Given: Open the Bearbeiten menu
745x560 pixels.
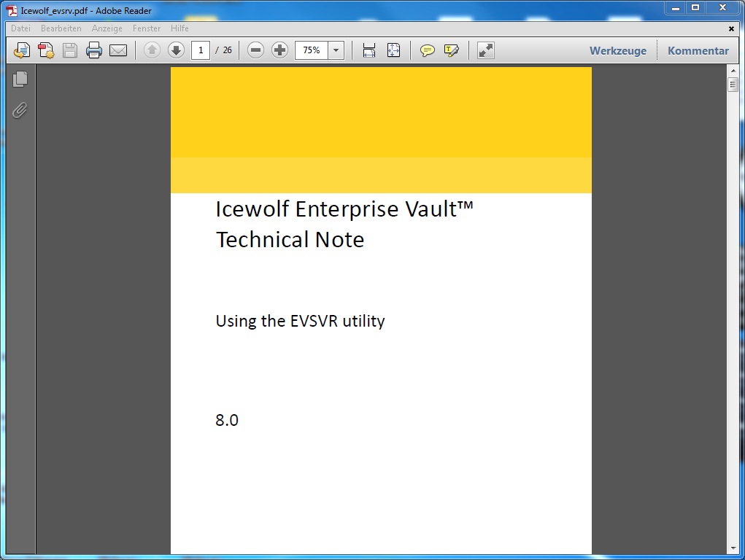Looking at the screenshot, I should (x=61, y=28).
